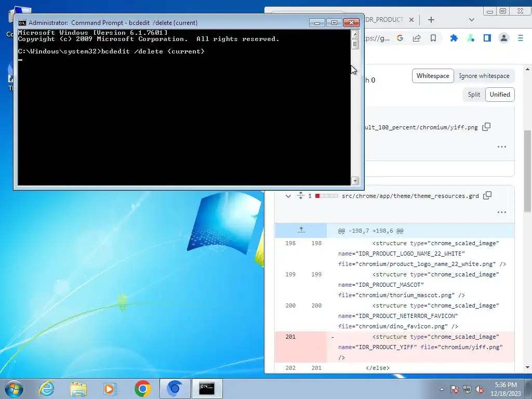Bookmark this page with the bookmark icon

coord(433,38)
